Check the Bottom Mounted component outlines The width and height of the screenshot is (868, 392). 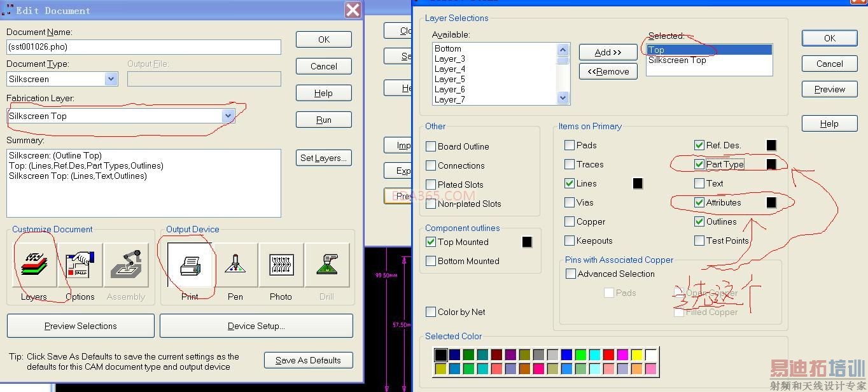click(x=431, y=261)
